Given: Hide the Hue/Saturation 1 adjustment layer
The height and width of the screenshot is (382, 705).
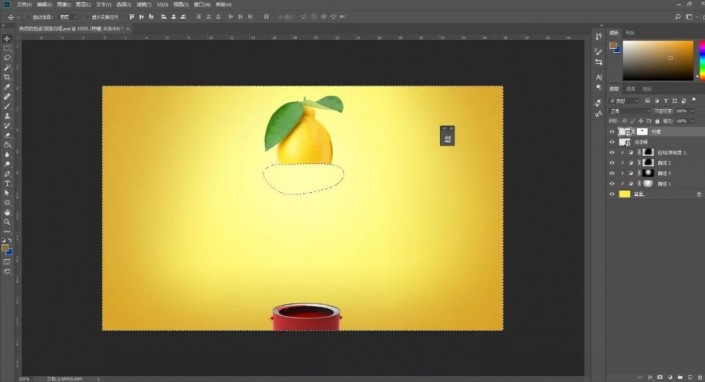Looking at the screenshot, I should (x=611, y=152).
